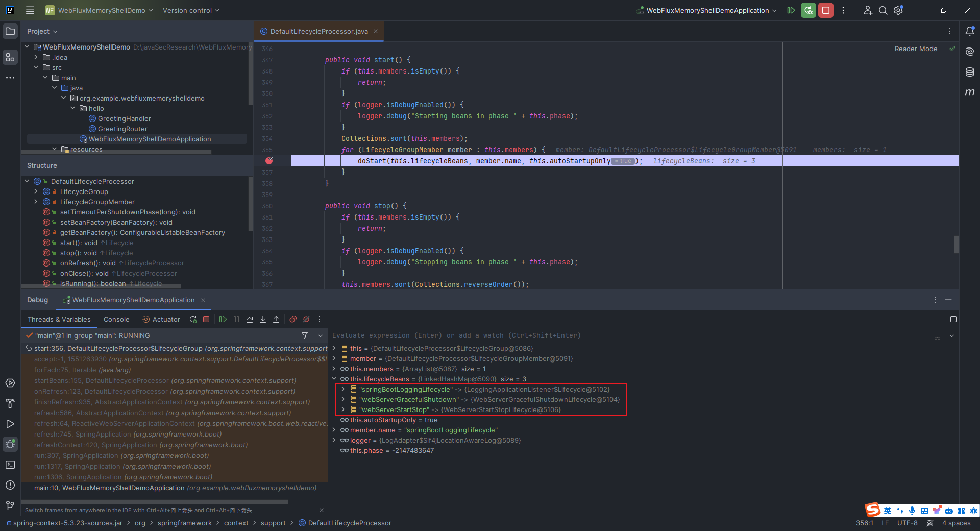Open the Git tool window icon

(x=10, y=505)
